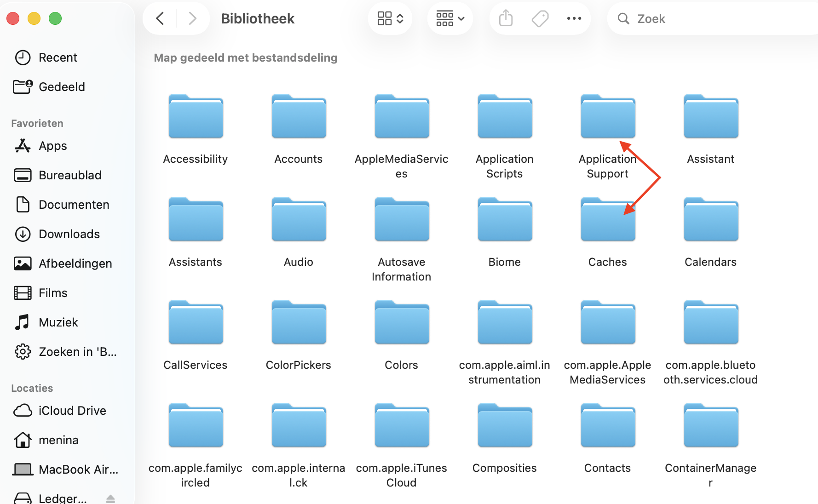Select the Muziek sidebar icon

(x=22, y=322)
